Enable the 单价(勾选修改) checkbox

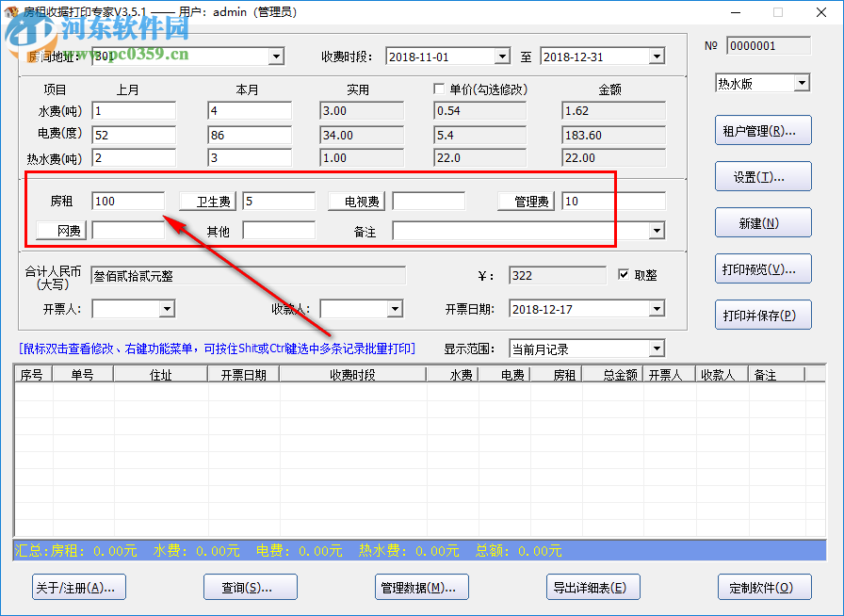(439, 89)
